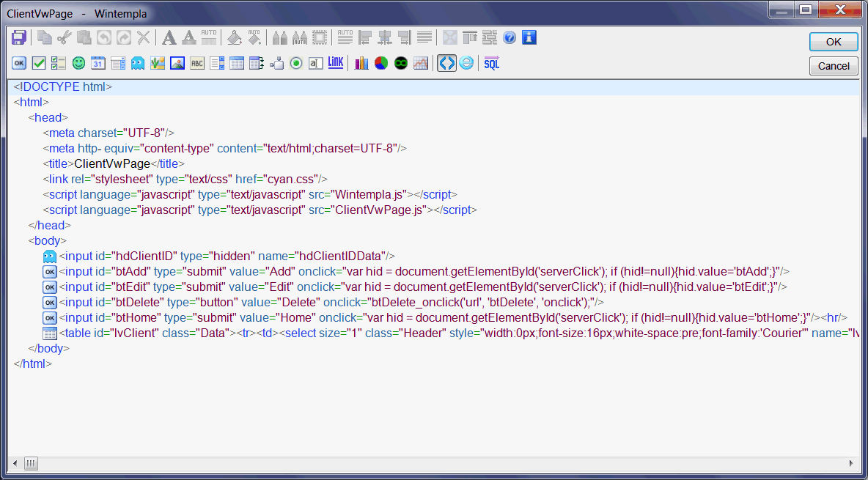Insert a hidden field using the toolbar ghost icon
The height and width of the screenshot is (480, 868).
(x=138, y=64)
